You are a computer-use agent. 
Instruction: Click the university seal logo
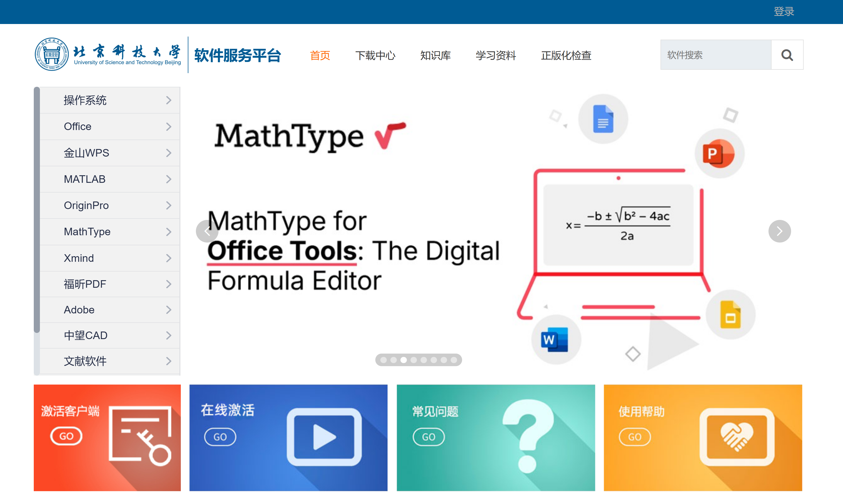[x=52, y=54]
